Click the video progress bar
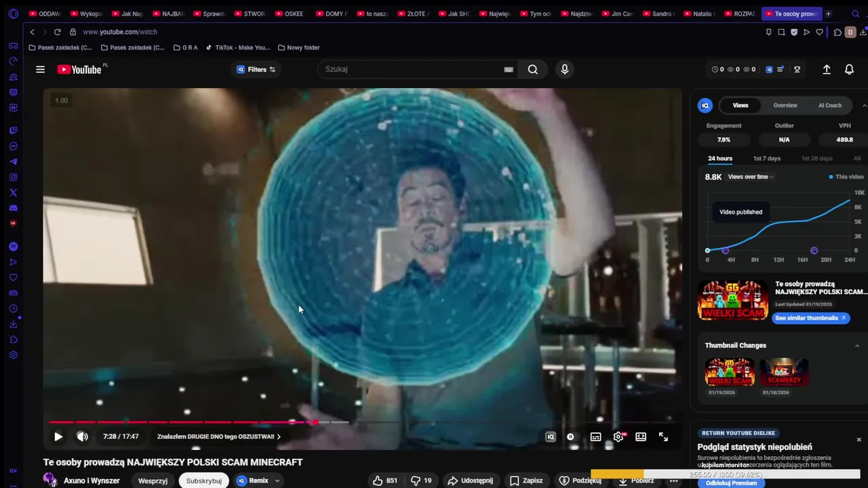Screen dimensions: 868x488 coord(362,422)
